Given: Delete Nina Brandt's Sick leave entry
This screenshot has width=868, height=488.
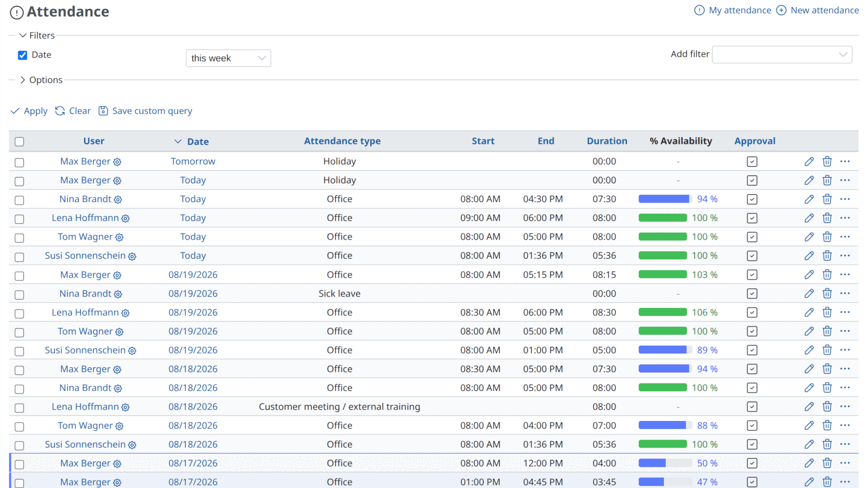Looking at the screenshot, I should [827, 294].
